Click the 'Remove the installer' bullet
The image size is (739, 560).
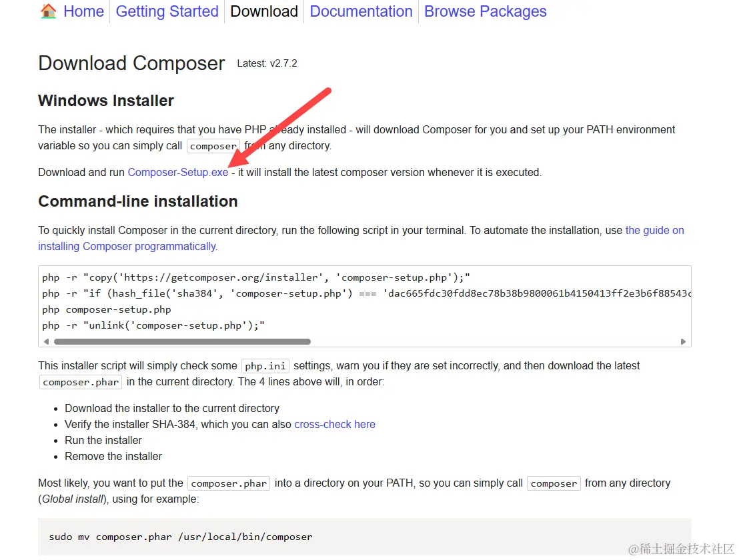[113, 457]
